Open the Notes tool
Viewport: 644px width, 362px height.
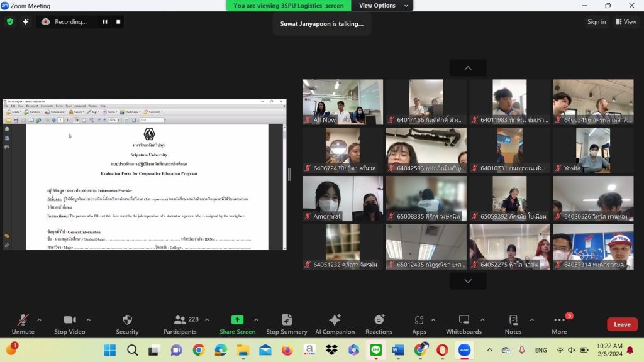(513, 324)
